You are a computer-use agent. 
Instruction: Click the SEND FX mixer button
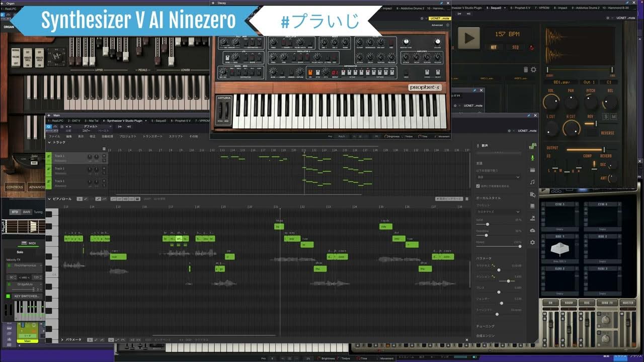tap(607, 303)
